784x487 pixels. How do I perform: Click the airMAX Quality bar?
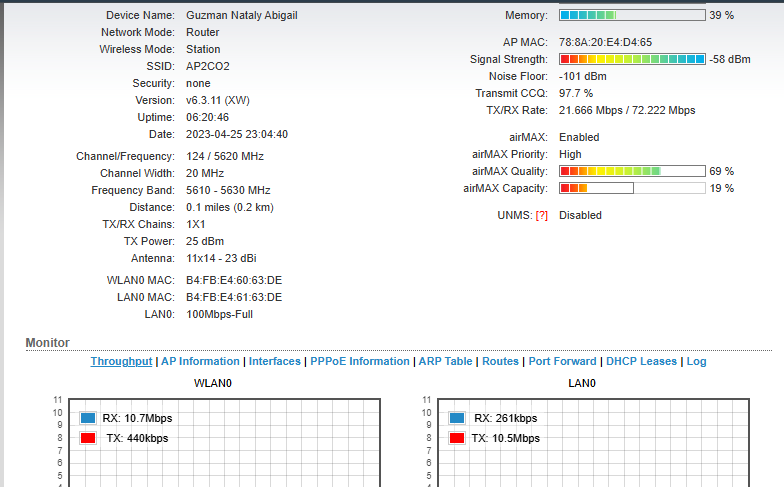pyautogui.click(x=632, y=171)
